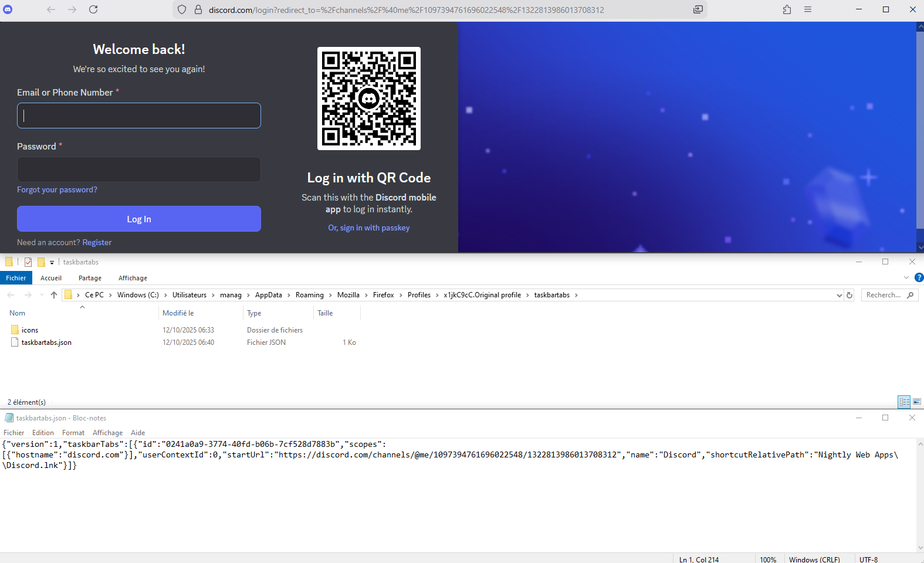Viewport: 924px width, 563px height.
Task: Open the browser hamburger menu
Action: (808, 9)
